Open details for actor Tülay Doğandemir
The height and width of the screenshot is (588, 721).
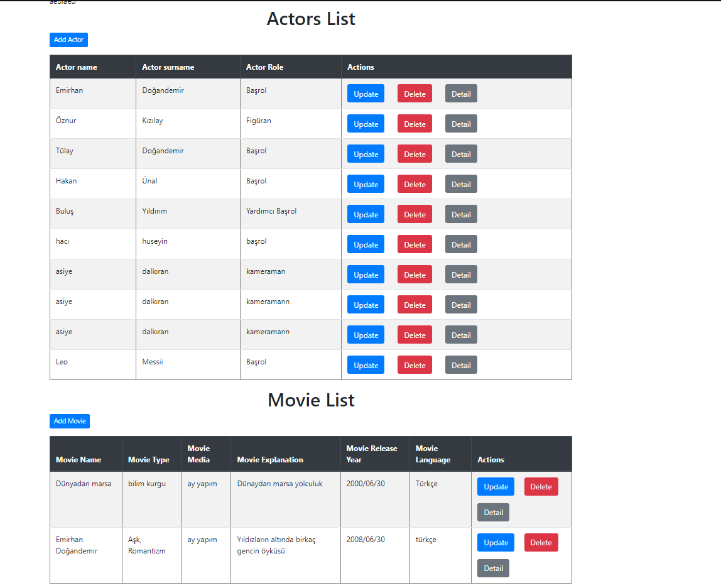coord(461,153)
